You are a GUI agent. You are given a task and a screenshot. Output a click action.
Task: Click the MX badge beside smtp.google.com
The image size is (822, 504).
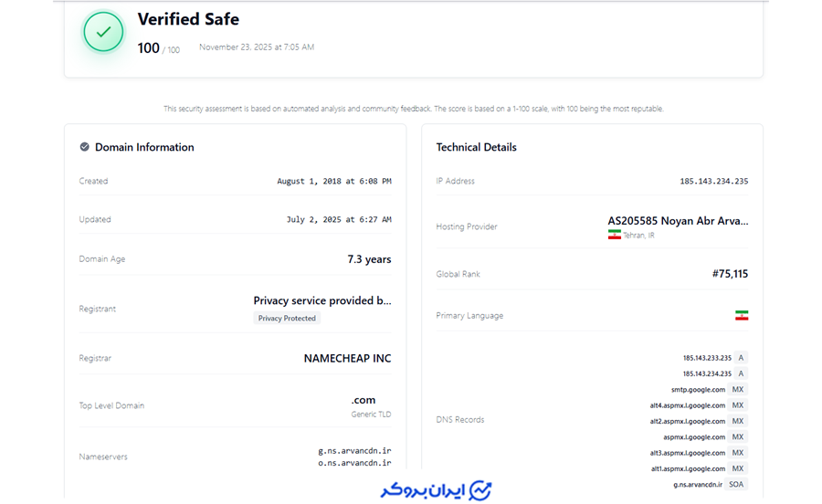point(738,390)
